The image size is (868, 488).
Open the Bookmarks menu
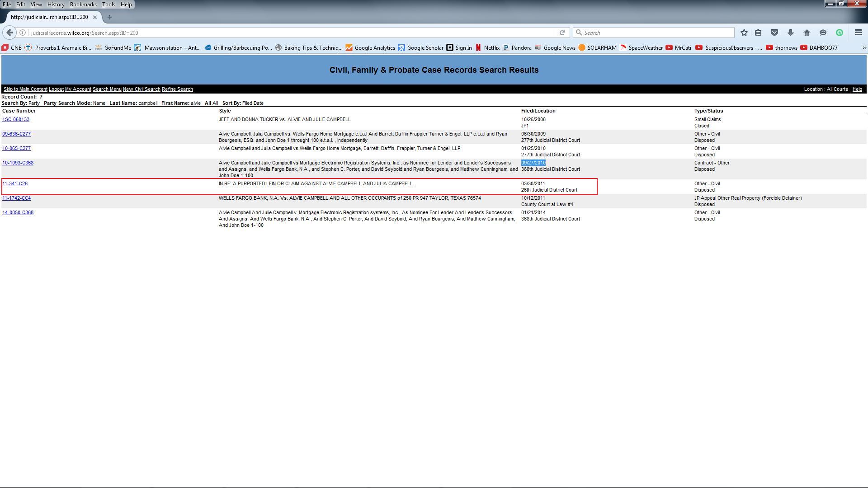coord(83,5)
